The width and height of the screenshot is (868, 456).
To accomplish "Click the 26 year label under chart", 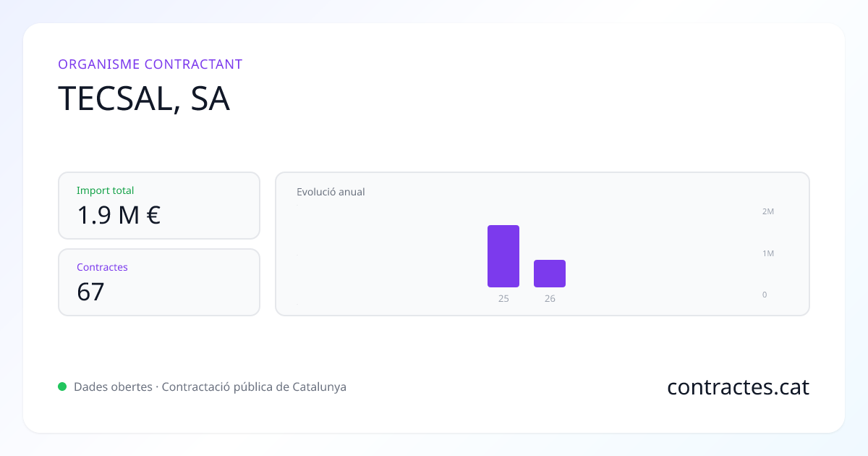I will tap(550, 298).
